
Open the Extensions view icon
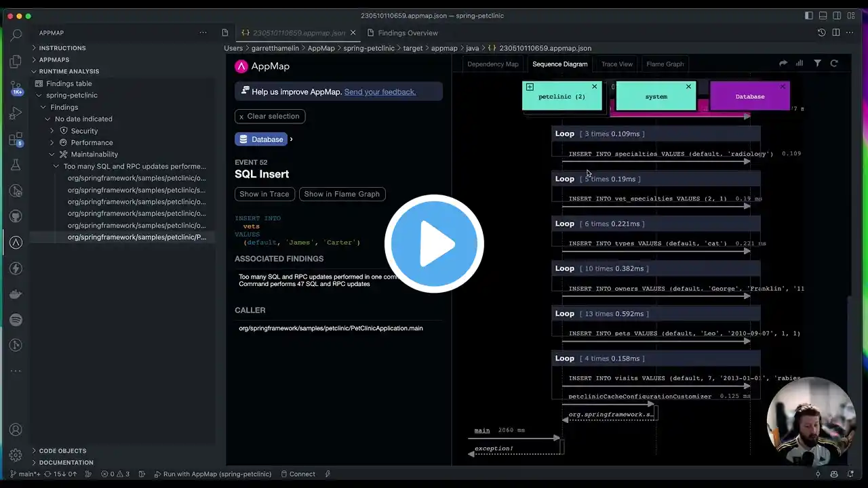16,140
